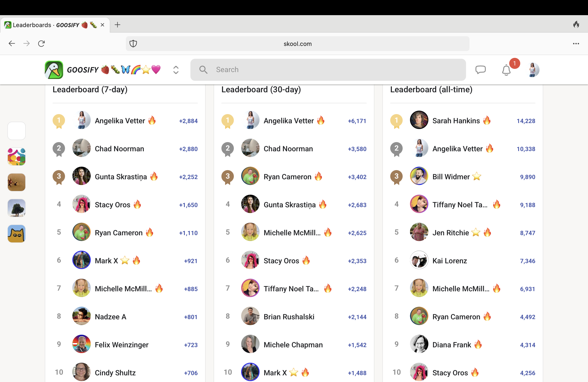Open a new browser tab
The width and height of the screenshot is (588, 382).
tap(118, 25)
